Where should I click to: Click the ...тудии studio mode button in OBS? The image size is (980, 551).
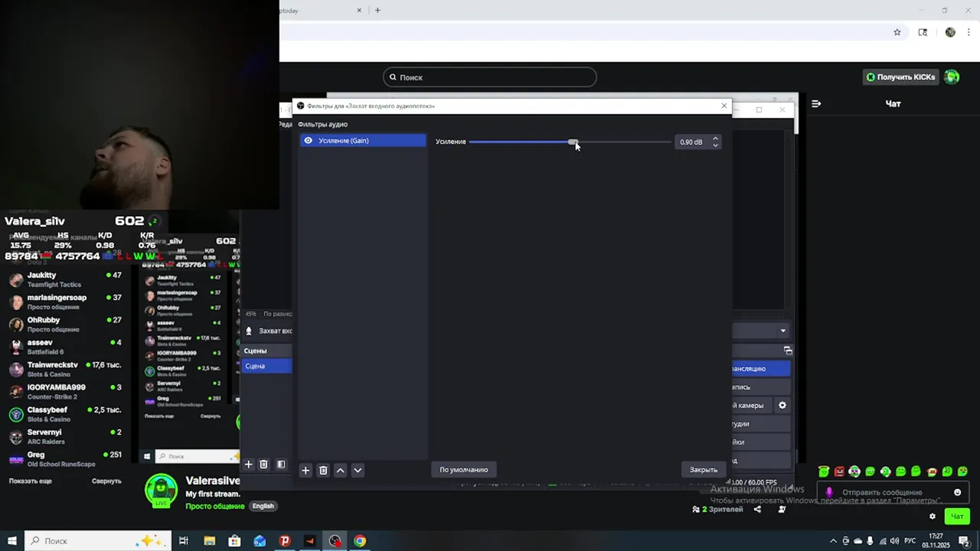coord(761,424)
